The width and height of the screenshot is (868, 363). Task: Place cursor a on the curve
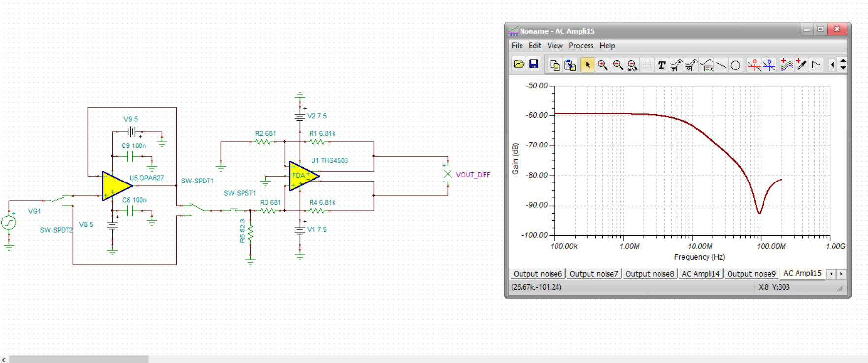pos(754,65)
